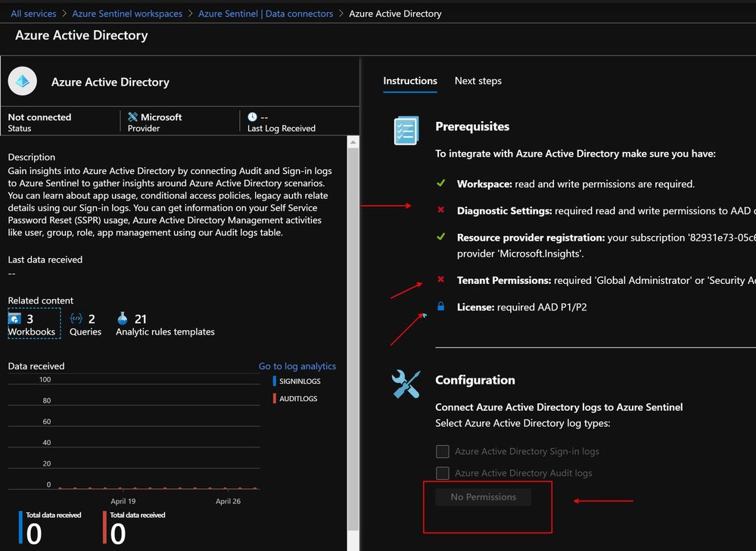This screenshot has width=756, height=551.
Task: Click the Analytic rules flask icon
Action: 123,318
